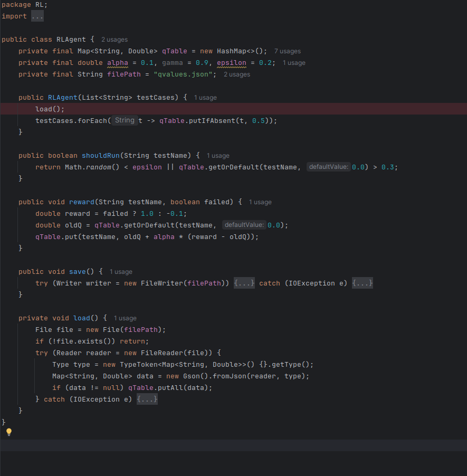Open "1 usage" hint on epsilon line
The height and width of the screenshot is (476, 467).
[294, 63]
